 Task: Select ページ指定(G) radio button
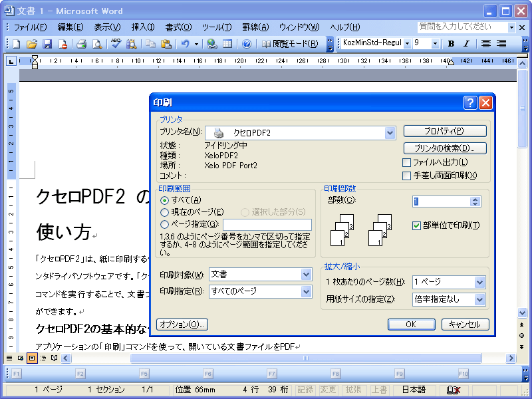[164, 224]
